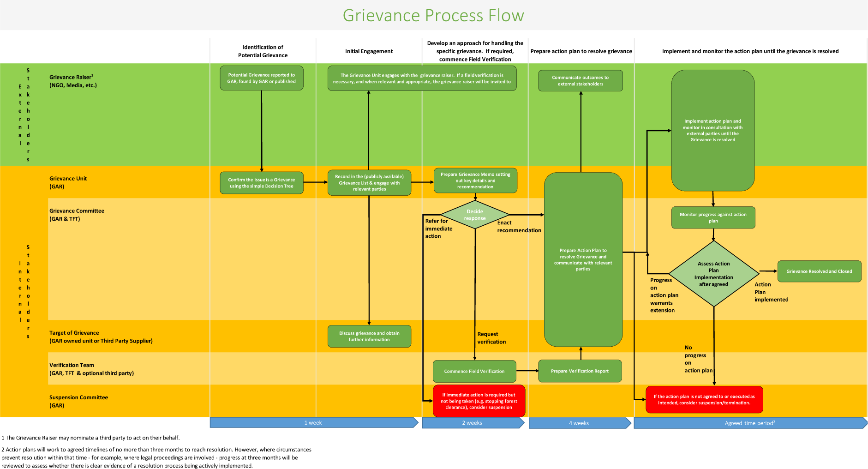
Task: Select 'Assess Action Plan Implementation' diamond
Action: point(714,274)
